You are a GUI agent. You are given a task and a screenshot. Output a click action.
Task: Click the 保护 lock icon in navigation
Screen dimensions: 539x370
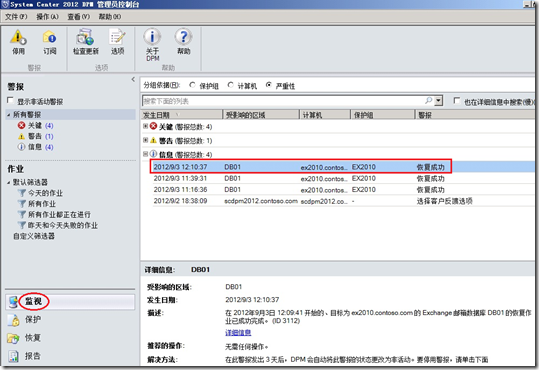click(13, 320)
